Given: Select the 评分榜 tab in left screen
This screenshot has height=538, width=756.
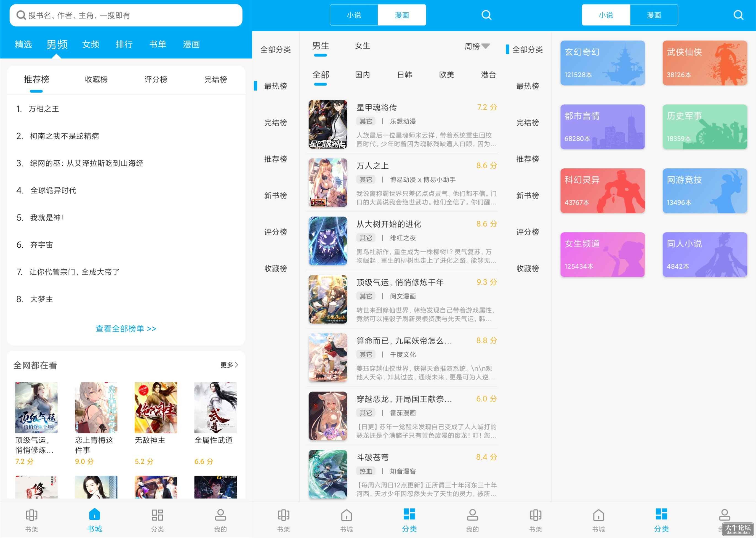Looking at the screenshot, I should click(156, 79).
